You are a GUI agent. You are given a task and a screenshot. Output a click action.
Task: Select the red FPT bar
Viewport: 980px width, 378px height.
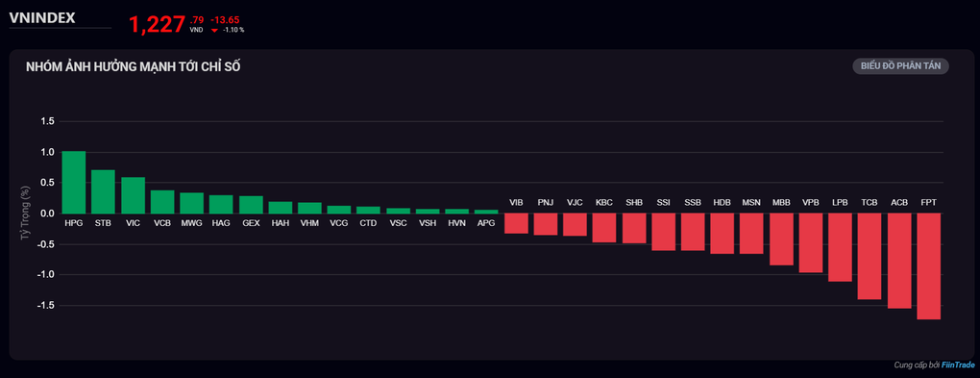(929, 266)
